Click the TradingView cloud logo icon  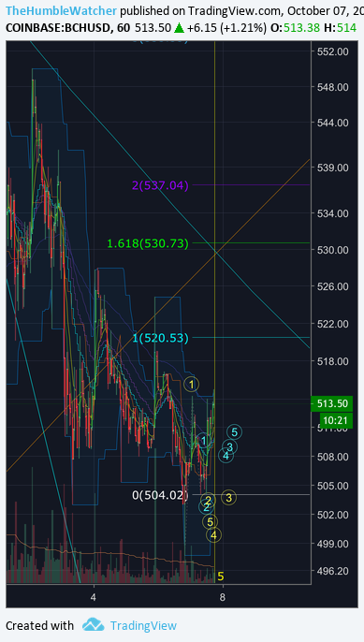pos(93,625)
